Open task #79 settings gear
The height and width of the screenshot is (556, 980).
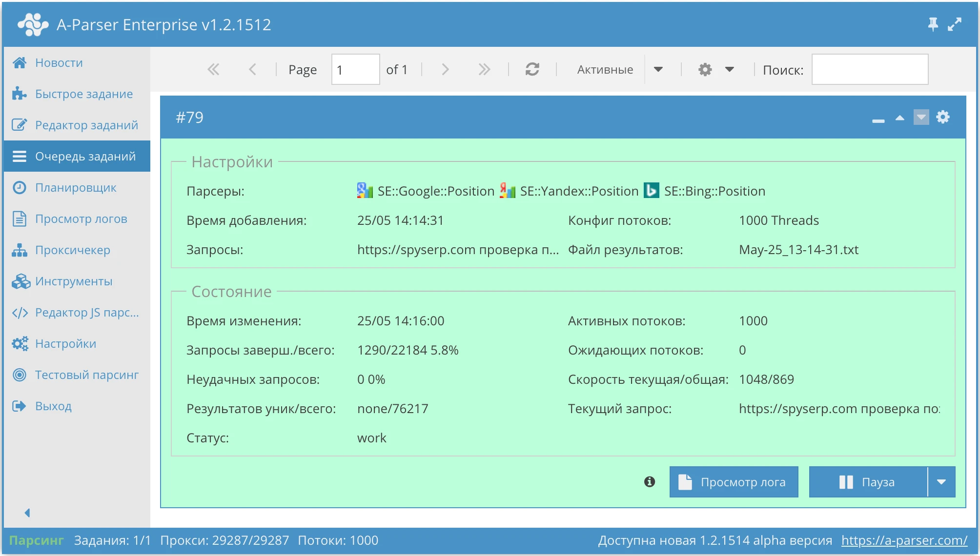click(943, 117)
